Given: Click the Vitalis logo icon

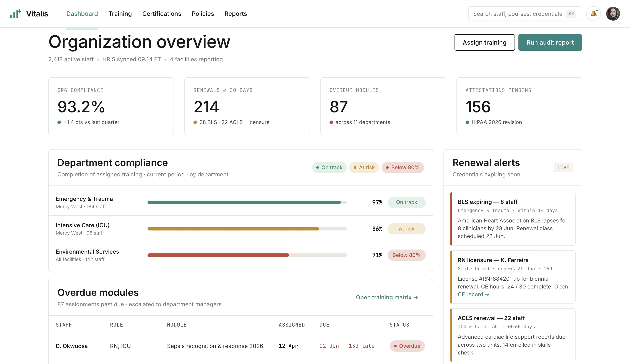Looking at the screenshot, I should click(x=16, y=14).
